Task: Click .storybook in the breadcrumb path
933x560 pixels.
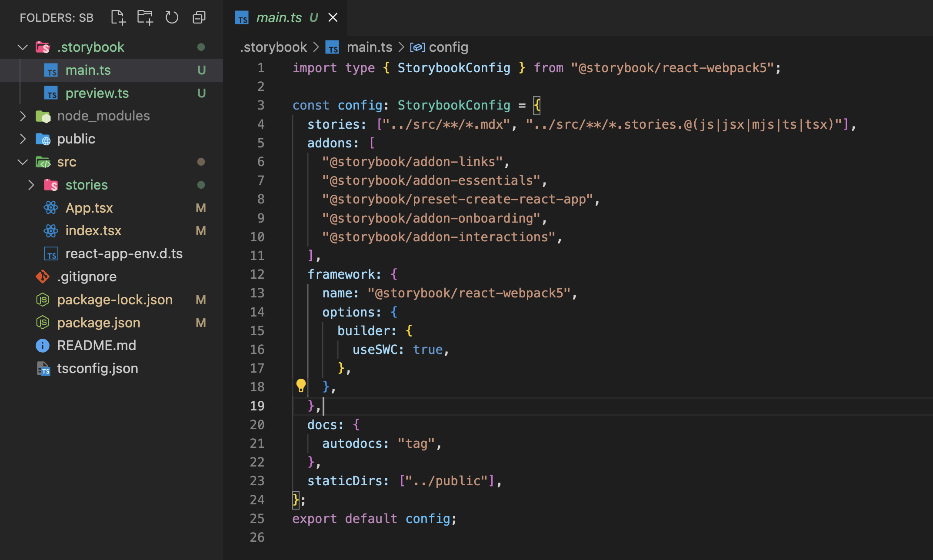Action: 273,47
